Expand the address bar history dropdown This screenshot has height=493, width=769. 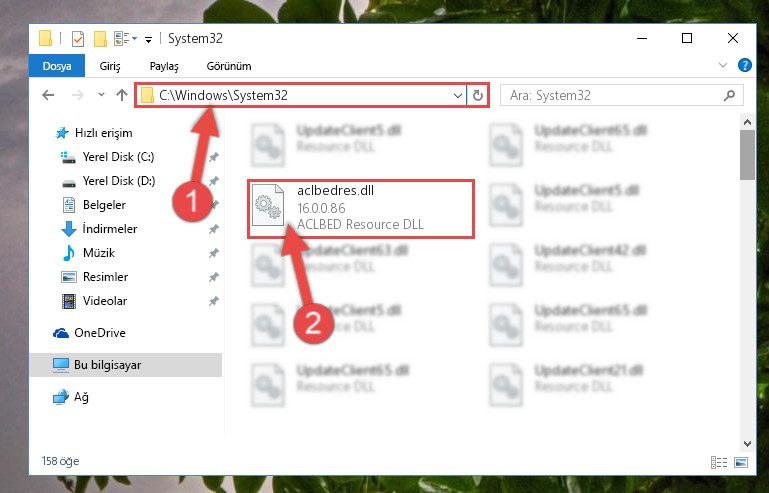(458, 96)
